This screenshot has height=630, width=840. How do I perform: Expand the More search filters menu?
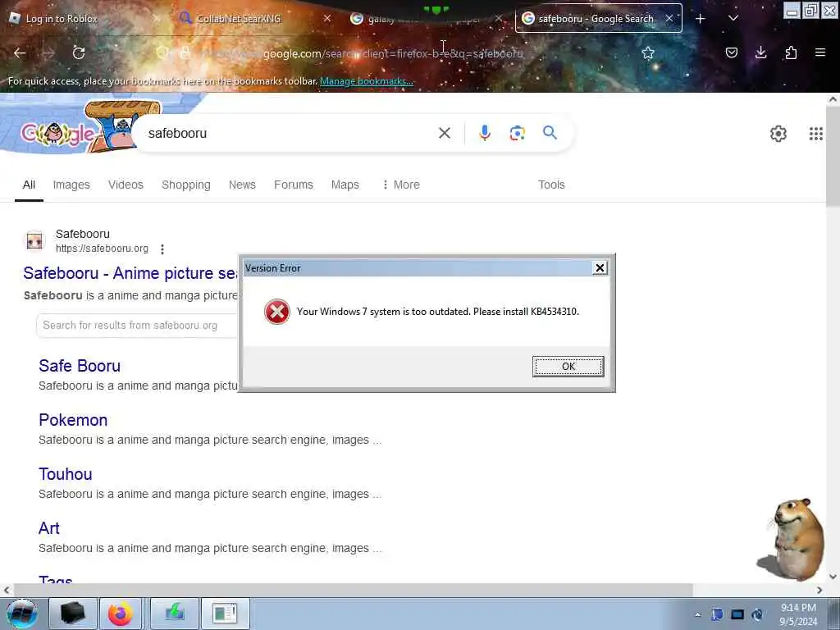(x=401, y=185)
